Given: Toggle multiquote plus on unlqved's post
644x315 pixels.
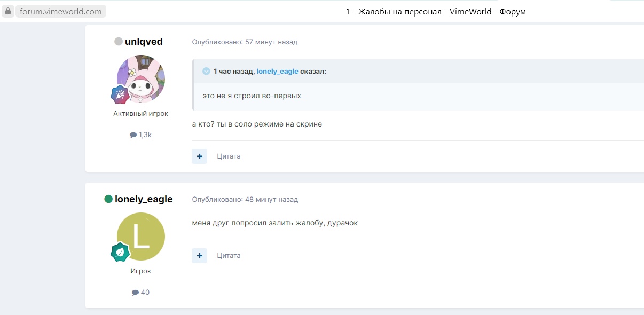Looking at the screenshot, I should tap(199, 156).
